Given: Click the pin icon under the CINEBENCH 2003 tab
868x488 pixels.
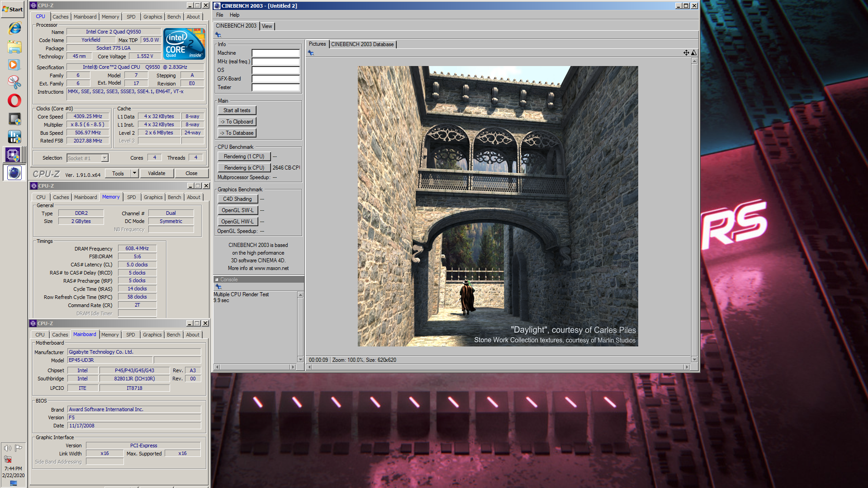Looking at the screenshot, I should pos(218,35).
